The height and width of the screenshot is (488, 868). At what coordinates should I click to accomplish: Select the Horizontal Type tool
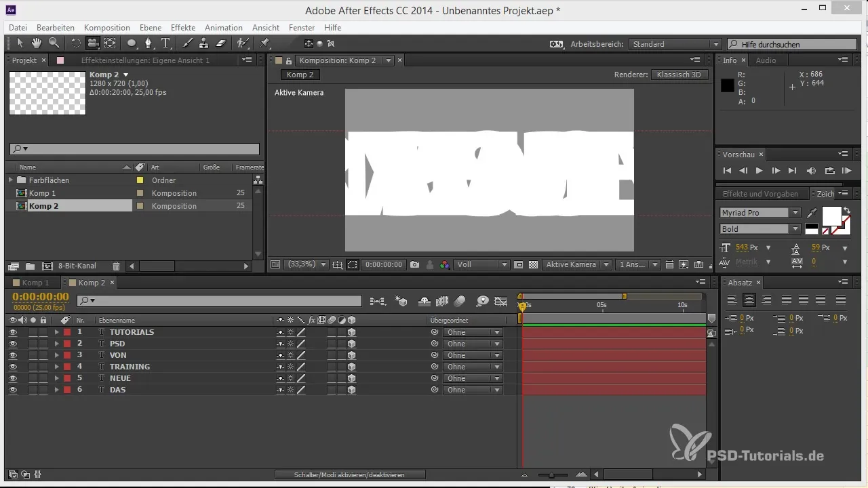pyautogui.click(x=165, y=43)
